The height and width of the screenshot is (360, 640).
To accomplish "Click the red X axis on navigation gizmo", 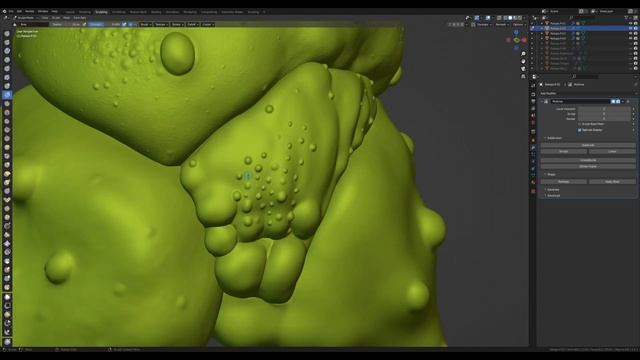I will [524, 40].
